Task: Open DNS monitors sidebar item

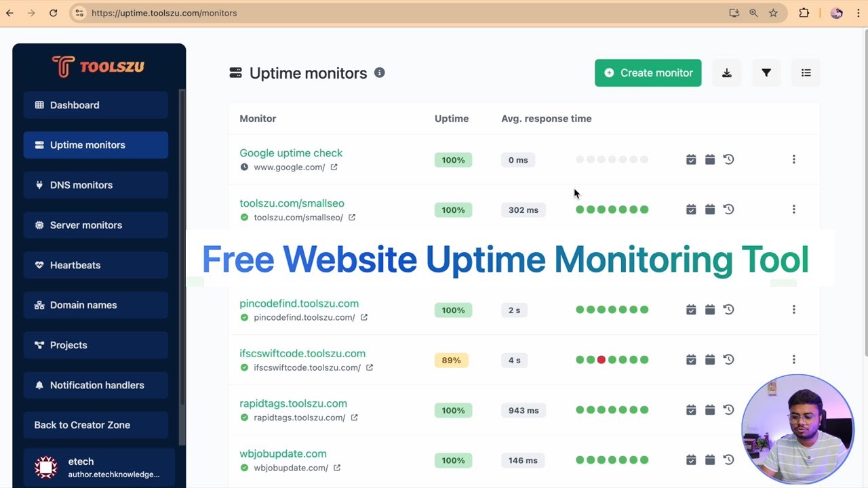Action: pyautogui.click(x=96, y=185)
